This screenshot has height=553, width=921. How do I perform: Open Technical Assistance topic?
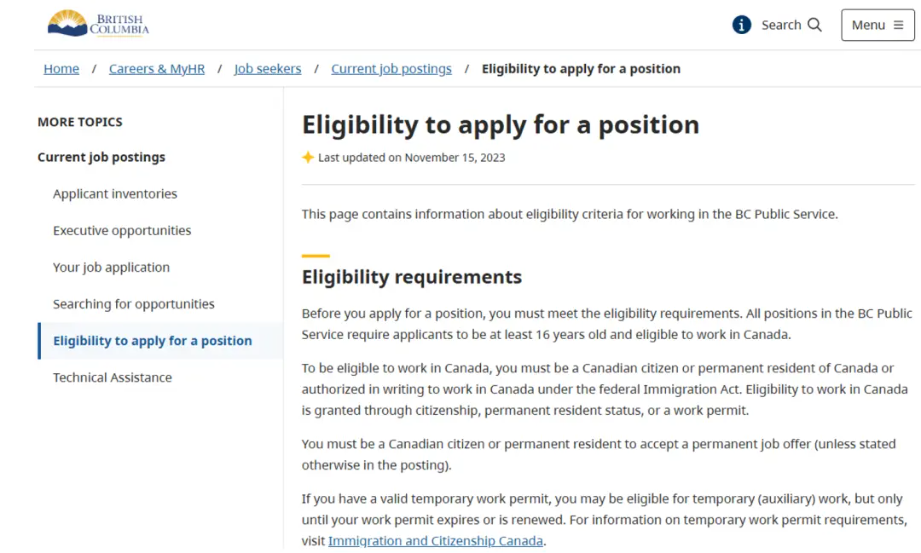point(113,377)
